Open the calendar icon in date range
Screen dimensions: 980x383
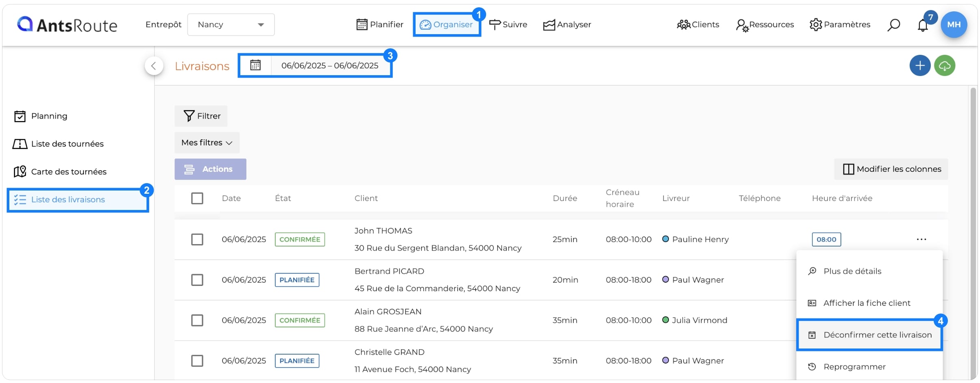pyautogui.click(x=255, y=65)
